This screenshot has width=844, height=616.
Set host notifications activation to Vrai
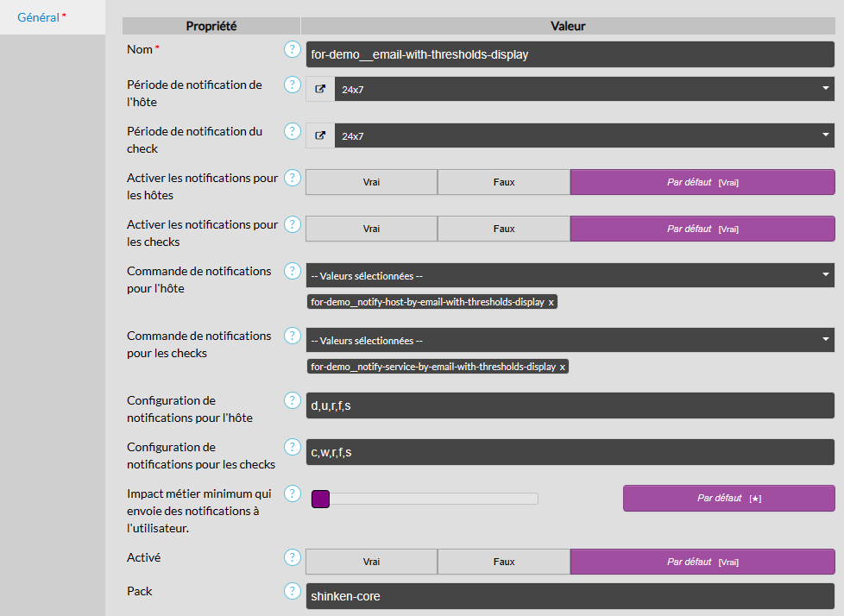point(371,182)
